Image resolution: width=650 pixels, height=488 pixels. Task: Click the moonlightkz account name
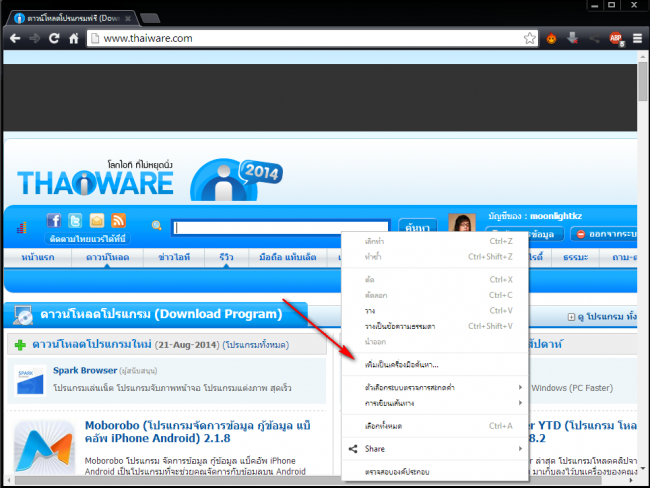click(x=556, y=216)
